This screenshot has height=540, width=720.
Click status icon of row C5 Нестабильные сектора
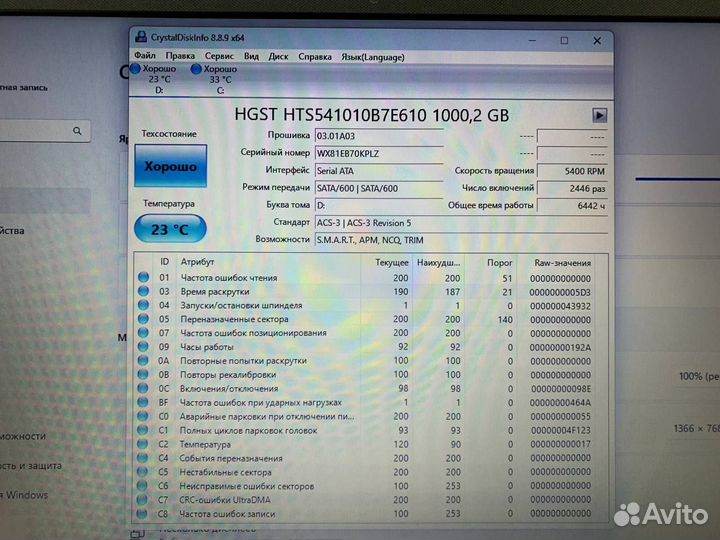click(x=142, y=472)
